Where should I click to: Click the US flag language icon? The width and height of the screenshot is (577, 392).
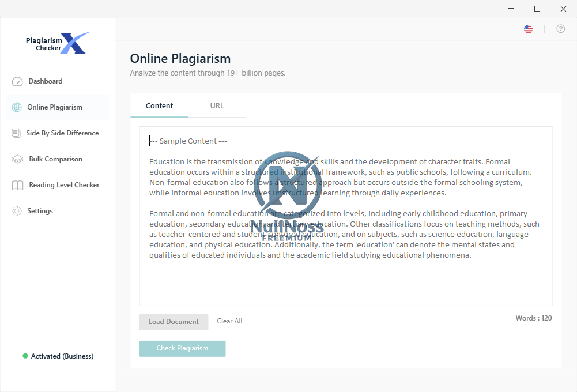[x=528, y=29]
